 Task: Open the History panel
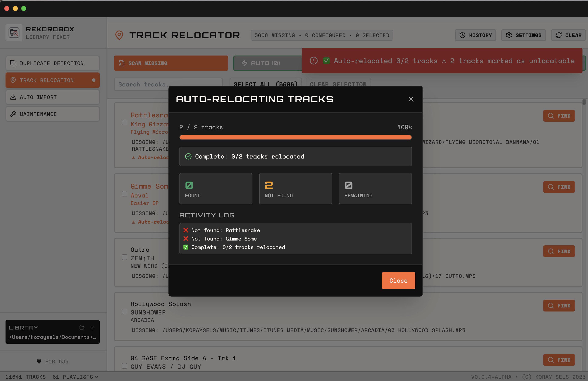click(475, 35)
